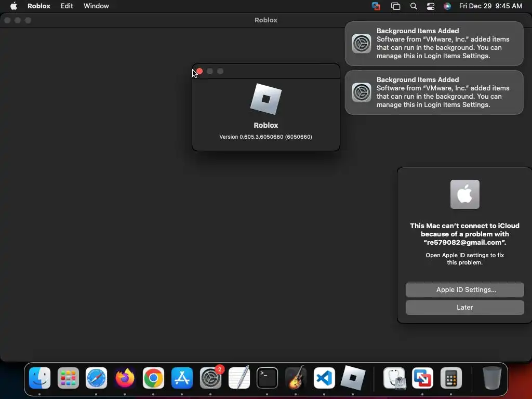Click the "This Mac can't connect to iCloud" message
The width and height of the screenshot is (532, 399).
tap(465, 234)
